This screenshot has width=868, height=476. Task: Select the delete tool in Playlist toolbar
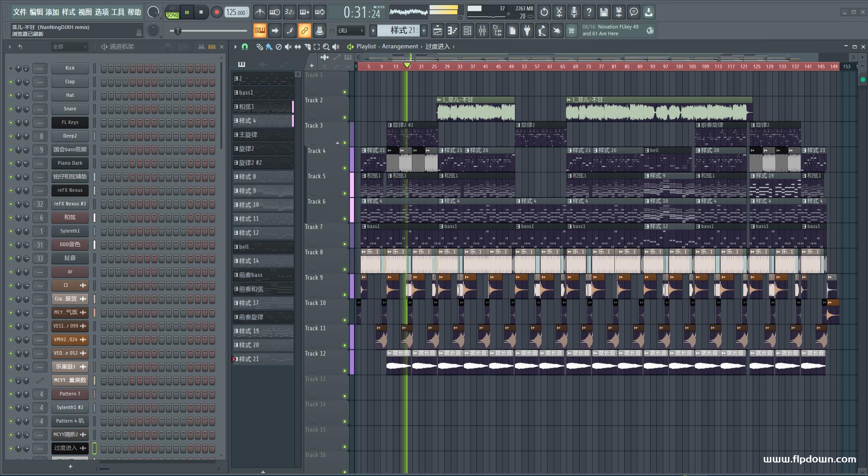pos(278,47)
